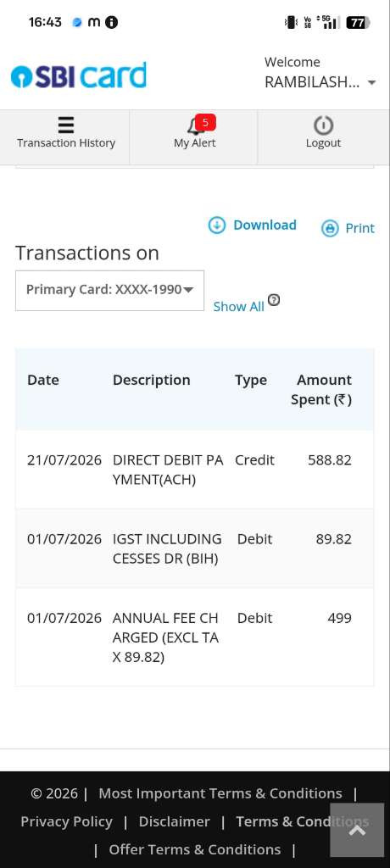Open the Disclaimer footer link
390x868 pixels.
click(x=175, y=821)
